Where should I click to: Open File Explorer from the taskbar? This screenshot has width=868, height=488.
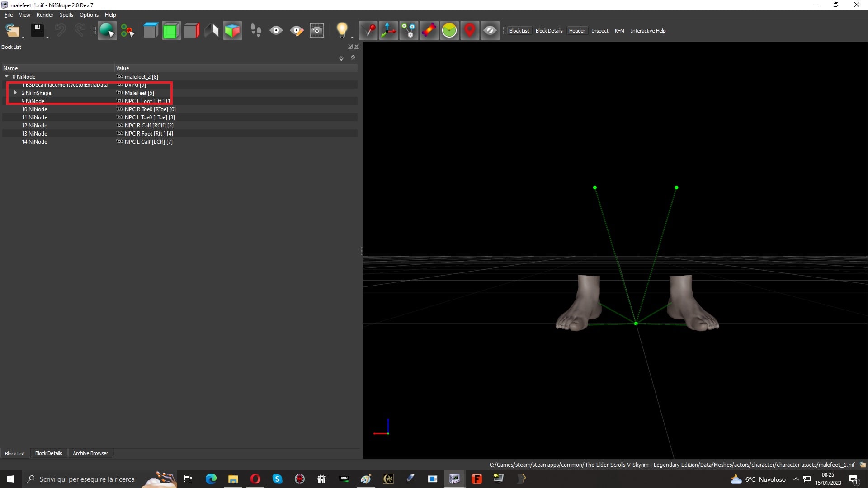tap(233, 479)
